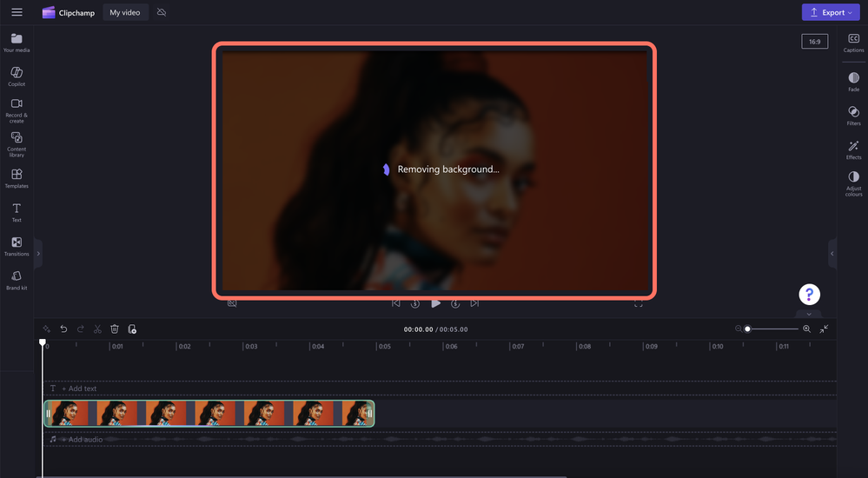Open Adjust colours panel
Viewport: 868px width, 478px height.
point(853,183)
